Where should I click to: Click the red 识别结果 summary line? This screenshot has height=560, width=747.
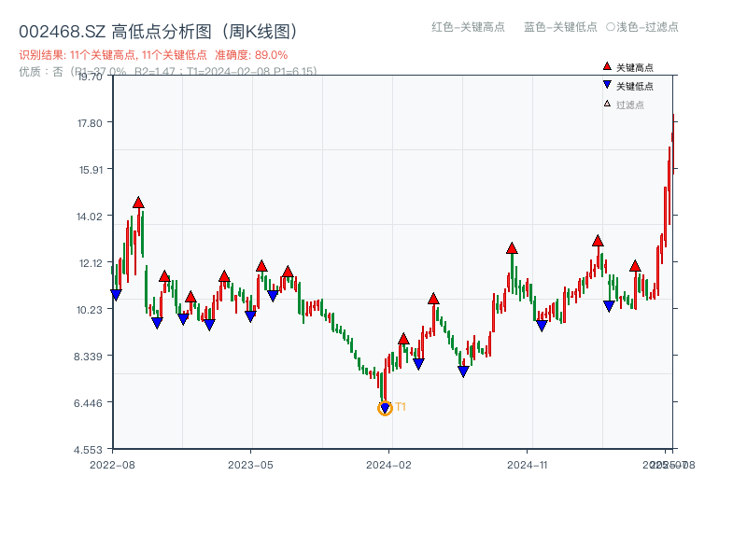(153, 55)
